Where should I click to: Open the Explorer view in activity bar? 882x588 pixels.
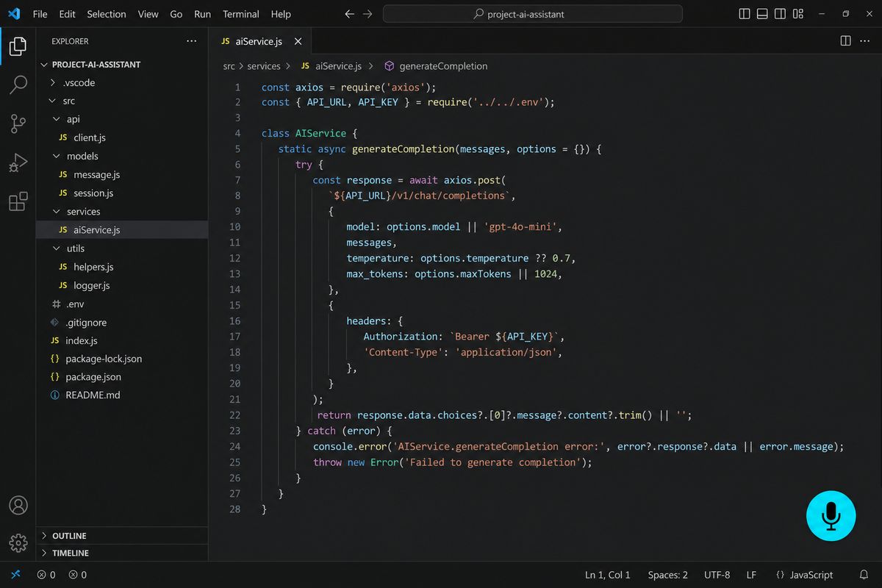point(18,47)
